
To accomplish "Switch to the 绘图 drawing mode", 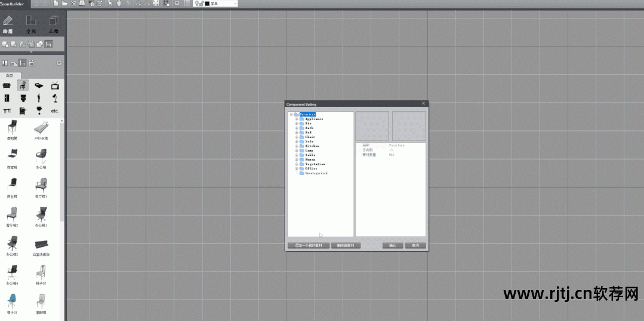I will click(x=8, y=25).
